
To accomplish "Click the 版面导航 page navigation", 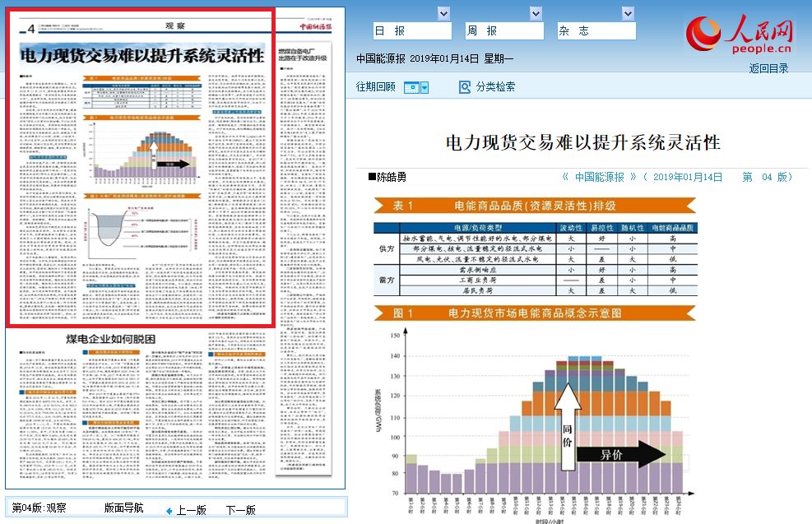I will 123,508.
